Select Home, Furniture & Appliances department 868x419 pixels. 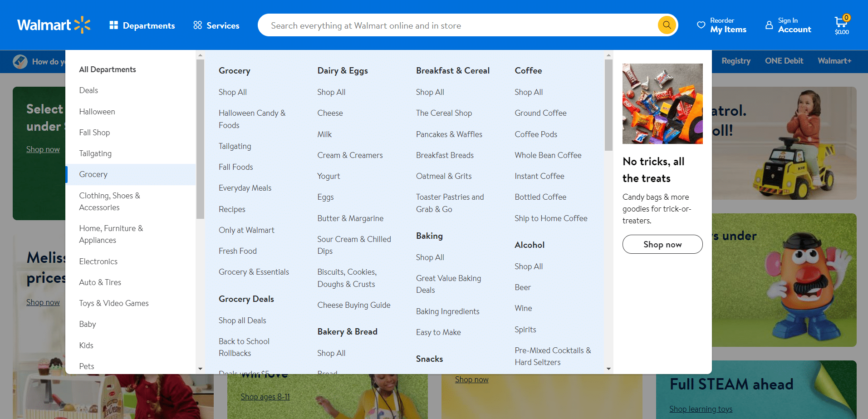point(111,234)
